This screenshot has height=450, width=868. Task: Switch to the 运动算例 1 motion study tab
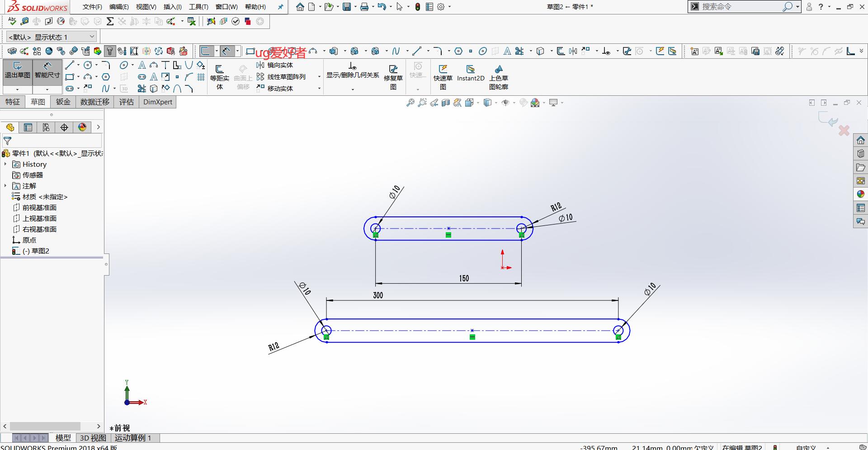(133, 438)
